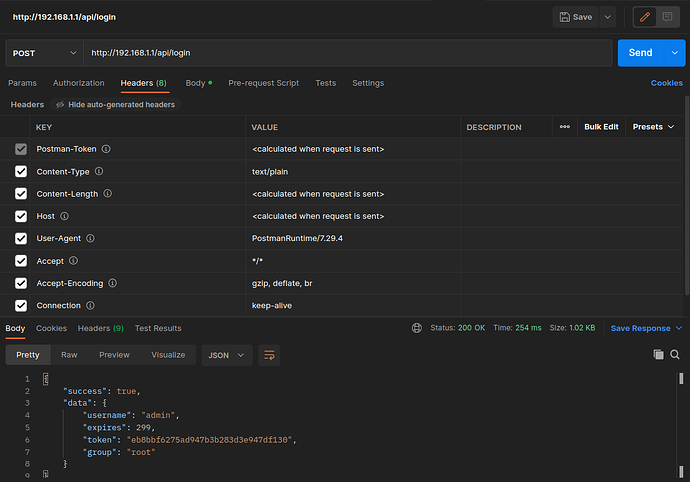Click the headers table vertical scrollbar
This screenshot has height=482, width=690.
[x=687, y=195]
